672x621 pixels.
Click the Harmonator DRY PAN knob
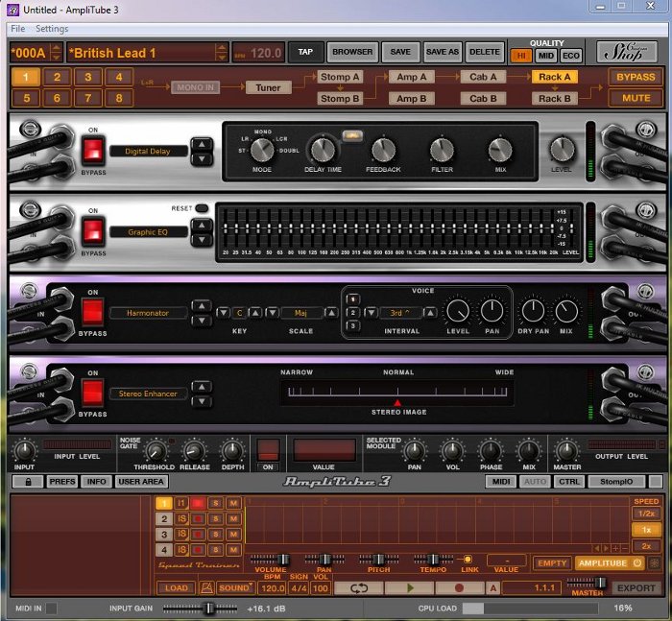533,311
